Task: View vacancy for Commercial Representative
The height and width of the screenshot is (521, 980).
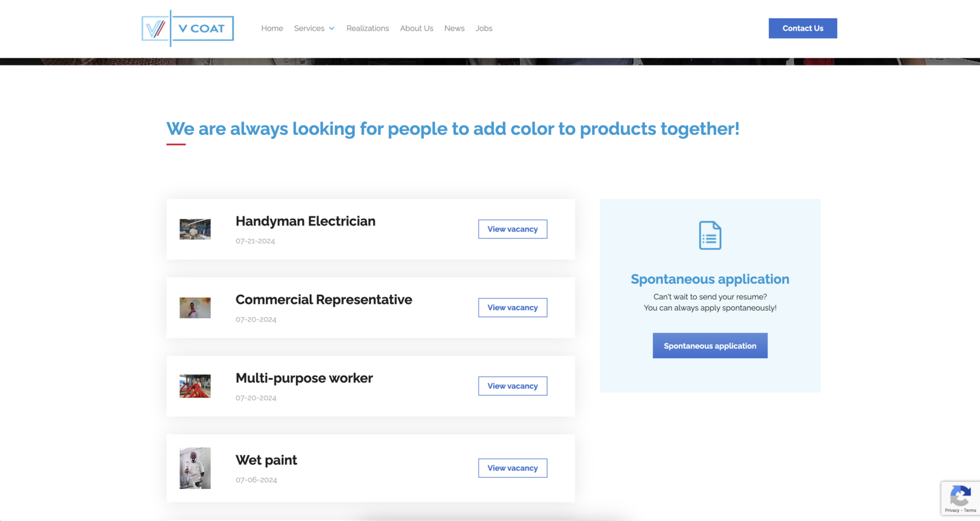Action: click(513, 308)
